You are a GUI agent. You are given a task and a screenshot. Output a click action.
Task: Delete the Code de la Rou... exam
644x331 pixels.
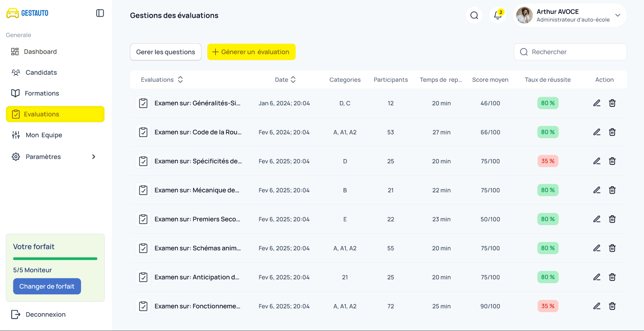coord(612,132)
